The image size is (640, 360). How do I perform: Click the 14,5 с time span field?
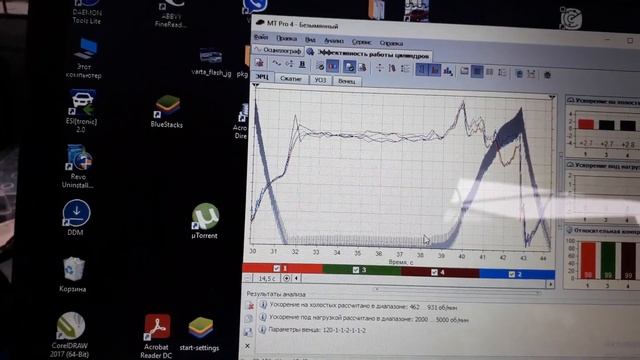click(267, 278)
